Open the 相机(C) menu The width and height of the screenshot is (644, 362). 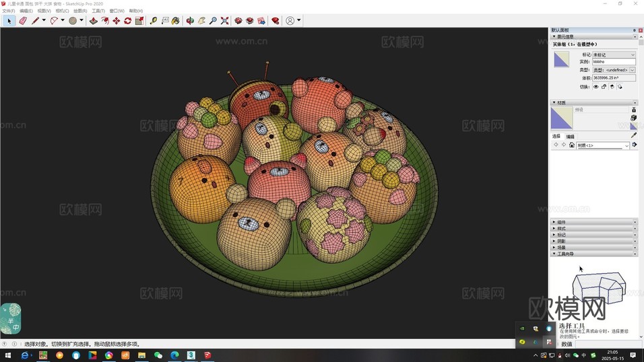[62, 11]
